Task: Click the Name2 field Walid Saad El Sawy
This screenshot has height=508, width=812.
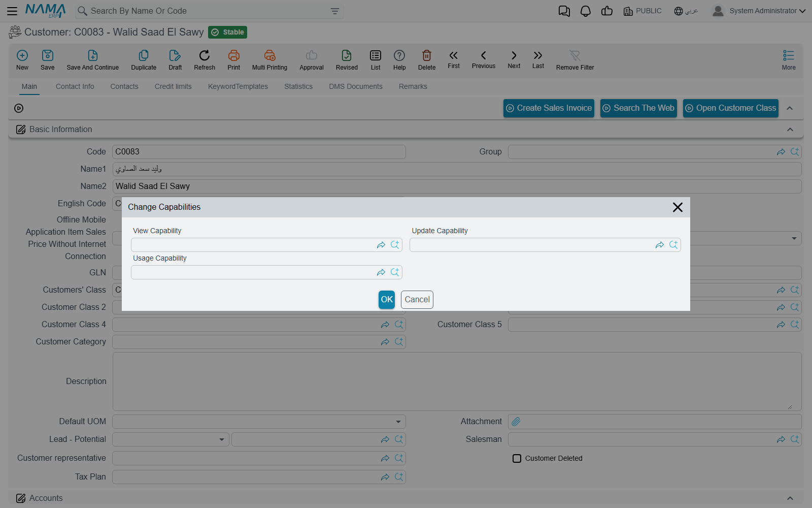Action: tap(457, 186)
